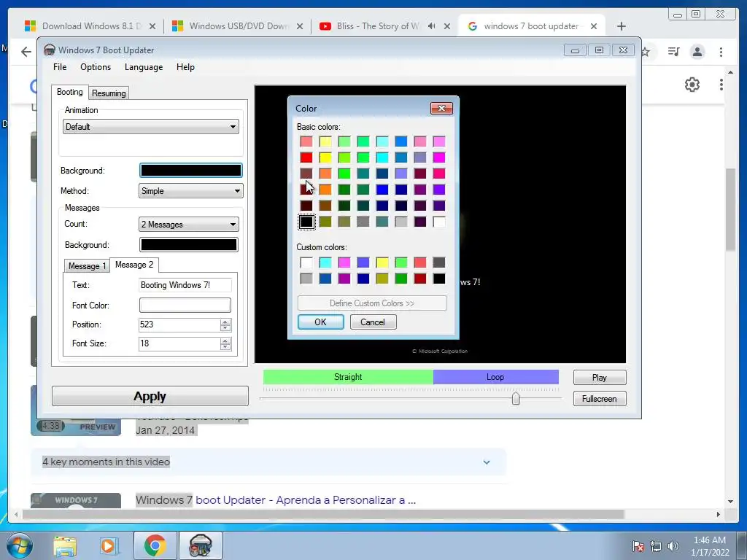Select the dark red custom color swatch
Image resolution: width=747 pixels, height=560 pixels.
click(419, 279)
